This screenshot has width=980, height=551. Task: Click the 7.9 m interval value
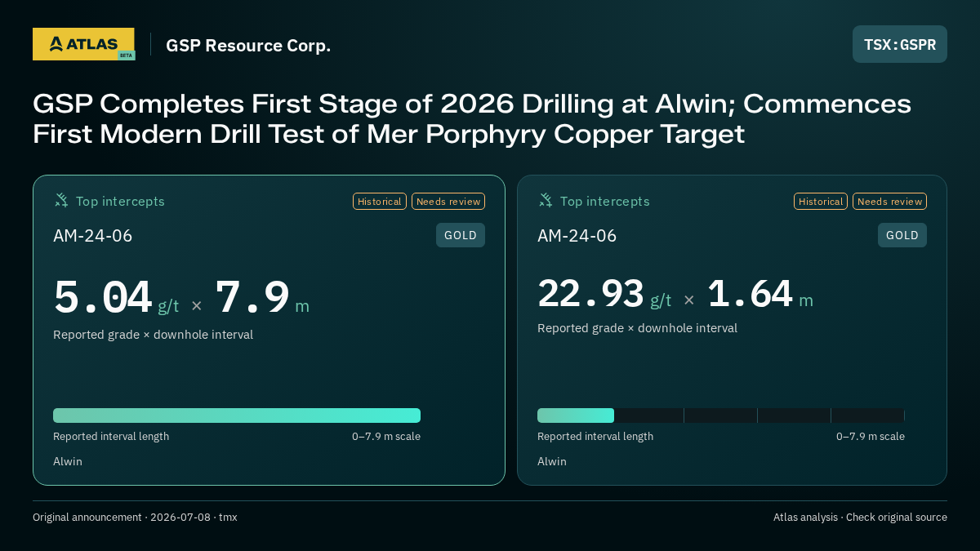[262, 298]
